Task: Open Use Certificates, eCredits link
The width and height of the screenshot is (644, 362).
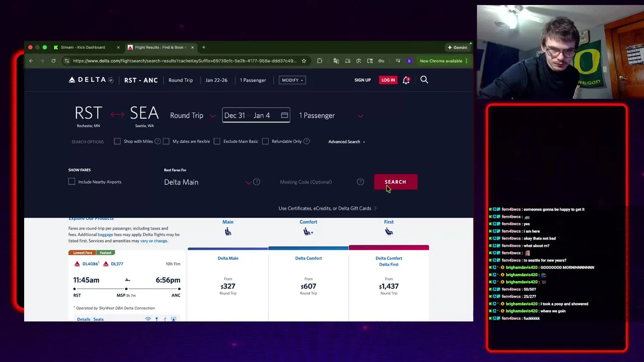Action: pyautogui.click(x=327, y=208)
